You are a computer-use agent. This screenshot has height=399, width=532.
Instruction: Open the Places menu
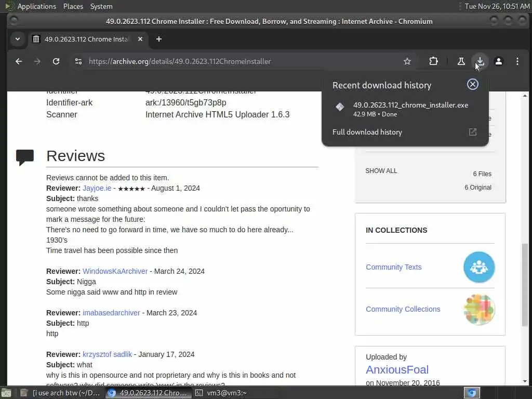tap(73, 6)
